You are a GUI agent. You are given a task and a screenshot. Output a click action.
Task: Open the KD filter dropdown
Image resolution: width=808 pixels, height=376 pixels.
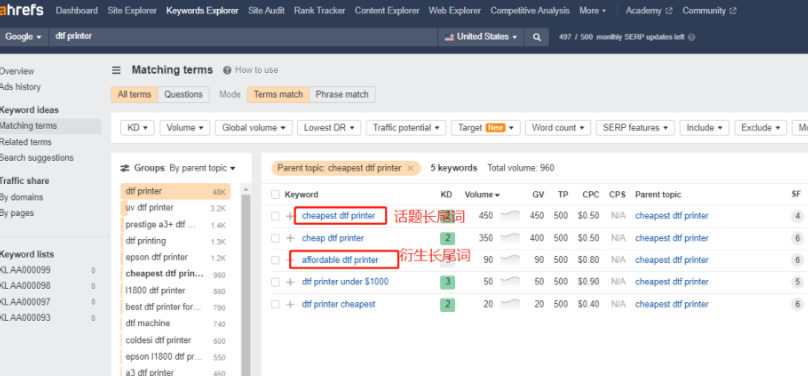tap(138, 128)
